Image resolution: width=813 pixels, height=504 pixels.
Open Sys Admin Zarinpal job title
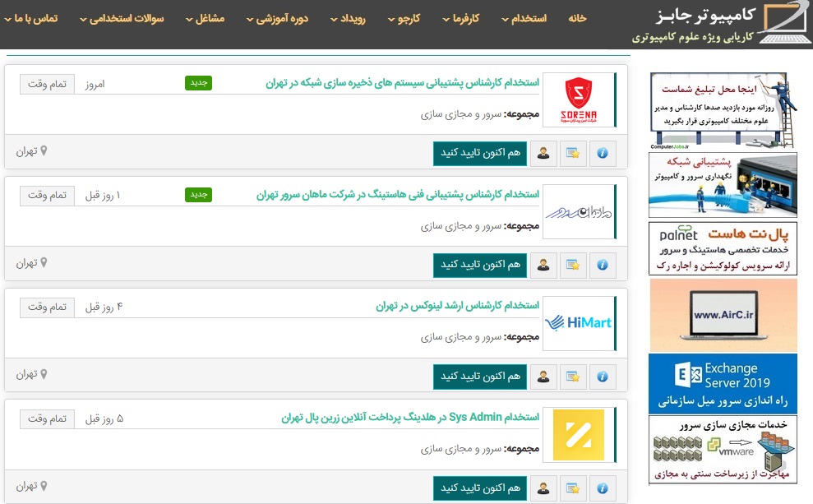[410, 418]
